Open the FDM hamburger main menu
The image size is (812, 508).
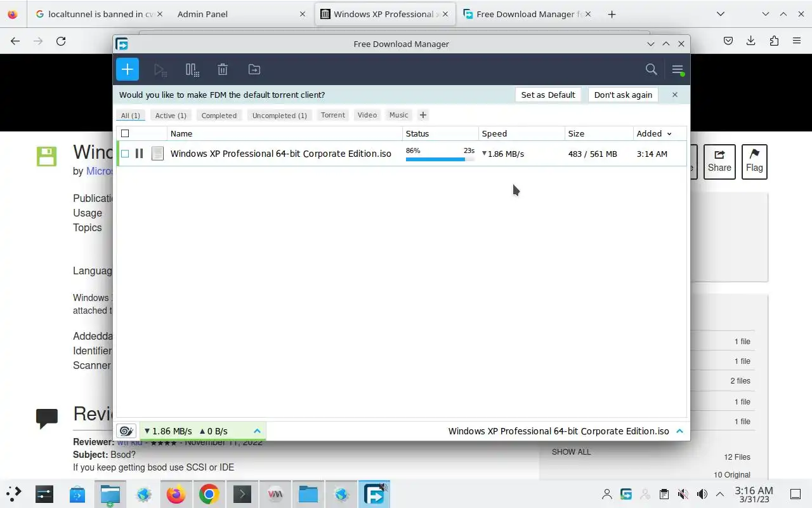click(678, 69)
